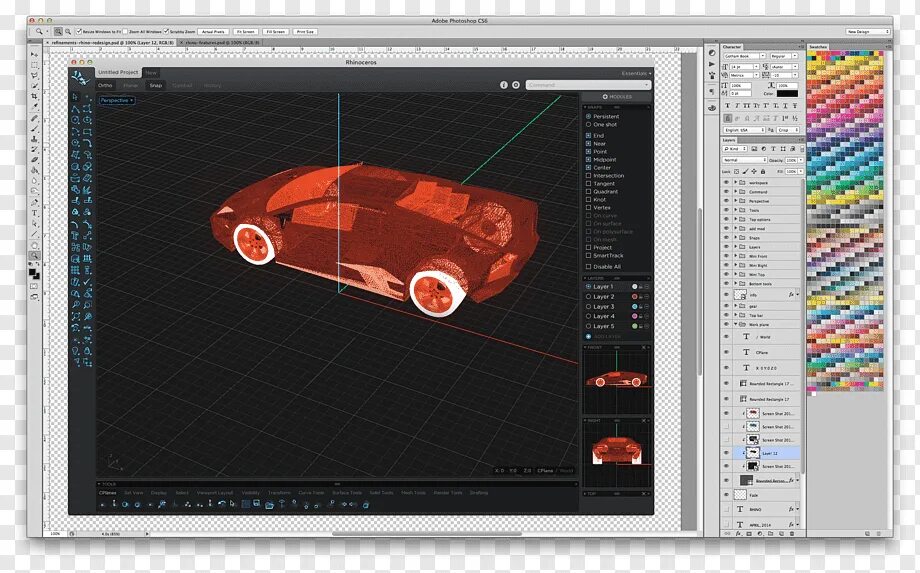
Task: Select the Horizontal Type tool
Action: [34, 213]
